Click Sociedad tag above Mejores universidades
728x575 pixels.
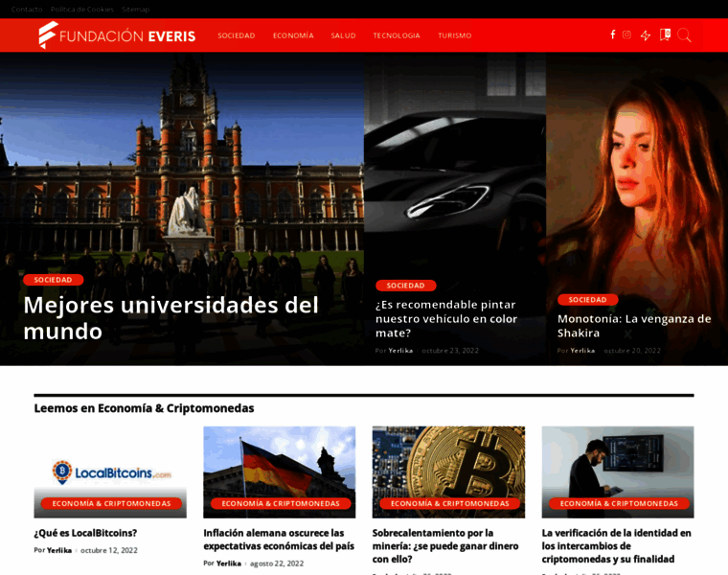pos(53,280)
